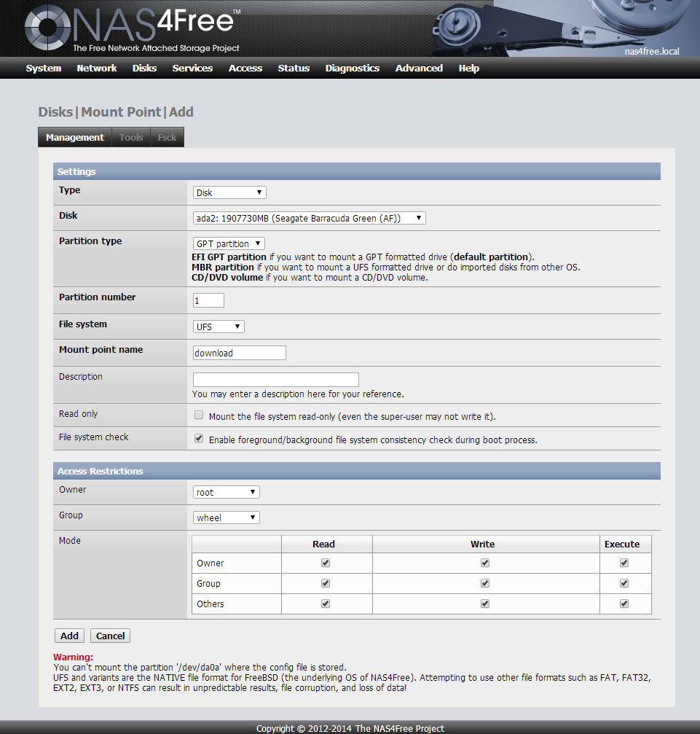The height and width of the screenshot is (734, 700).
Task: Uncheck Owner Read permission
Action: coord(326,563)
